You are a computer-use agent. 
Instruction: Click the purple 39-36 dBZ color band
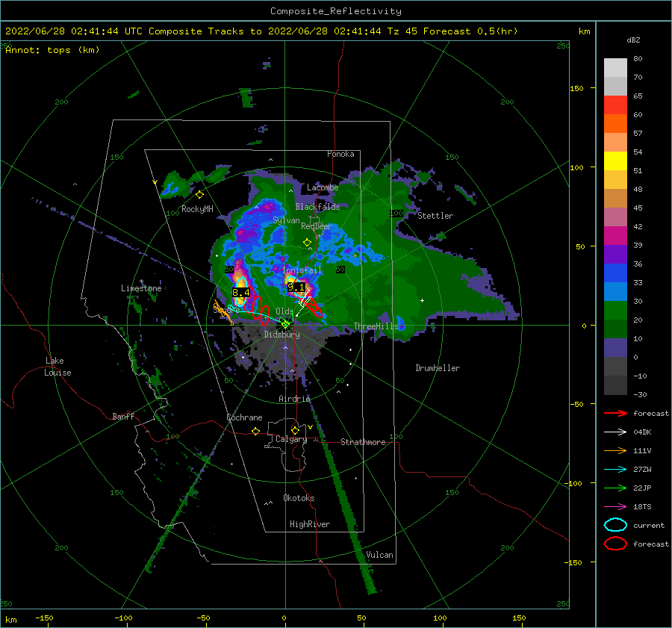615,254
